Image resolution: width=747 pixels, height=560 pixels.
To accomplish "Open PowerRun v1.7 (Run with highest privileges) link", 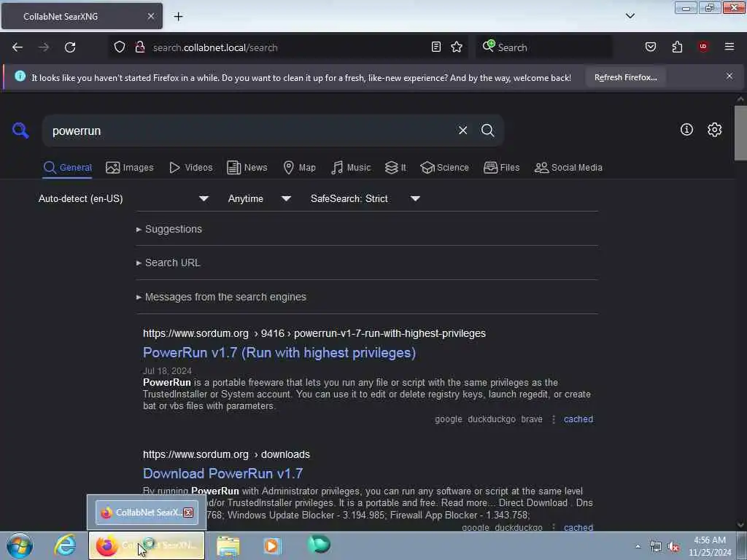I will pos(279,352).
